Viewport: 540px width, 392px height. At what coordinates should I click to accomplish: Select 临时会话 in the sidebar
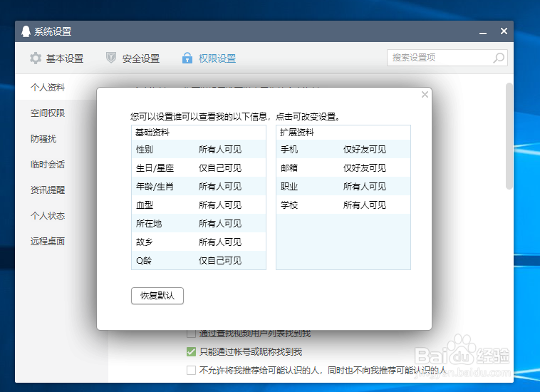48,165
